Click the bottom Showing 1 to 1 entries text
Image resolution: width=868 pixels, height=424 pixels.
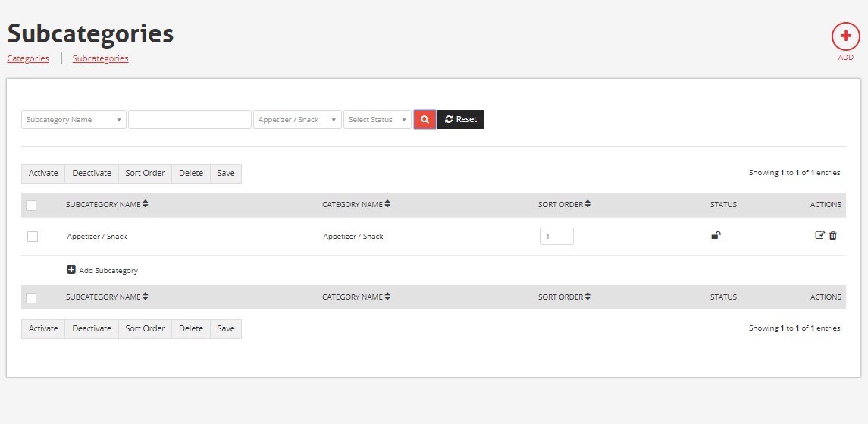(x=794, y=328)
